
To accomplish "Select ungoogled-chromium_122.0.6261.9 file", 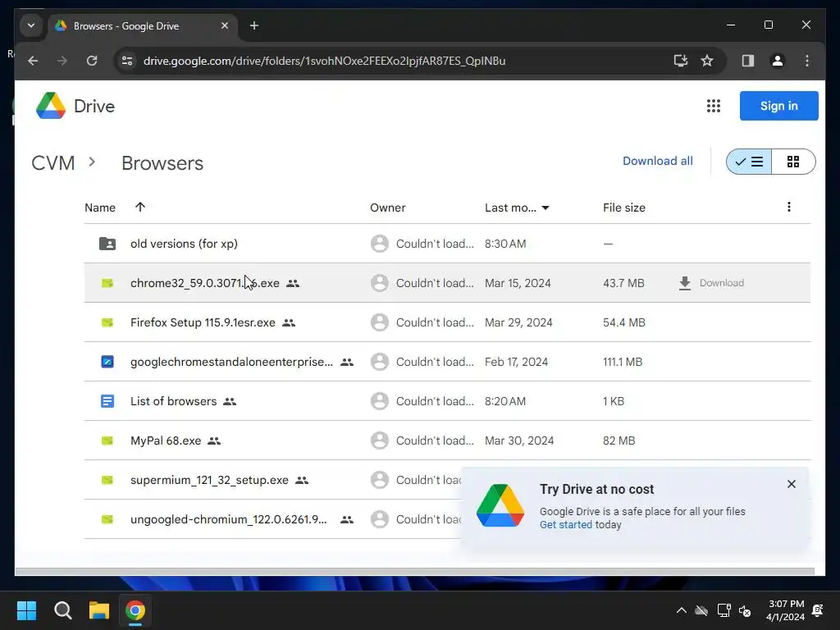I will (228, 519).
